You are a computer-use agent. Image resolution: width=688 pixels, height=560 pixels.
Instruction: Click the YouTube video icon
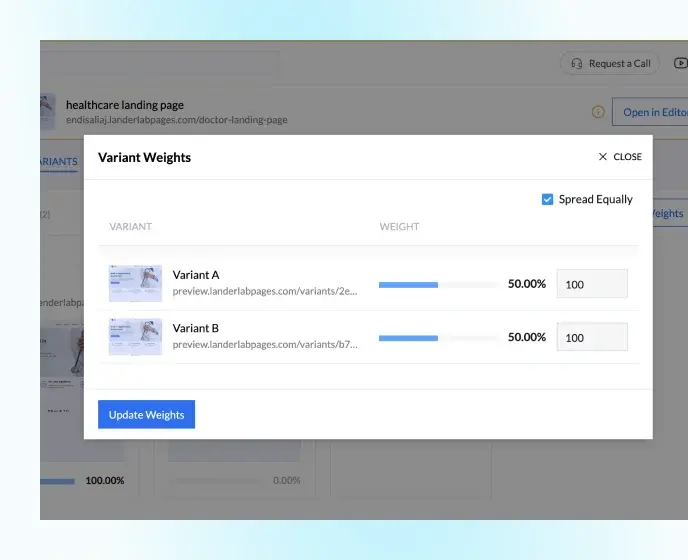[x=680, y=63]
